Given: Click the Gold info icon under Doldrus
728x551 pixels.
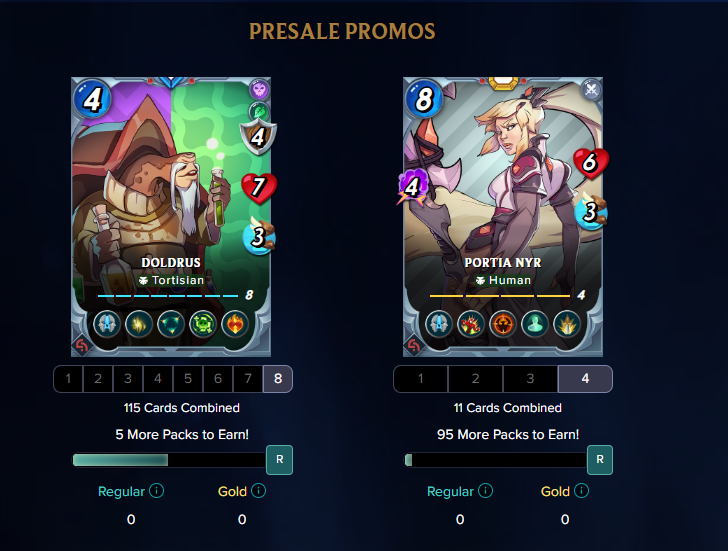Looking at the screenshot, I should click(x=258, y=491).
